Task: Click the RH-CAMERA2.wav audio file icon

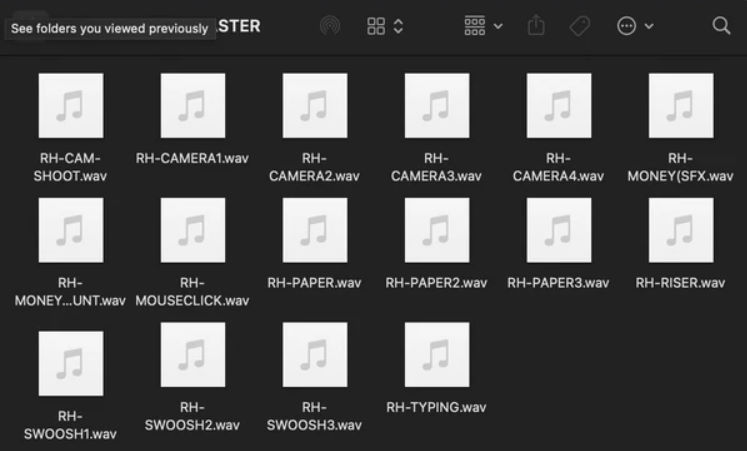Action: (315, 105)
